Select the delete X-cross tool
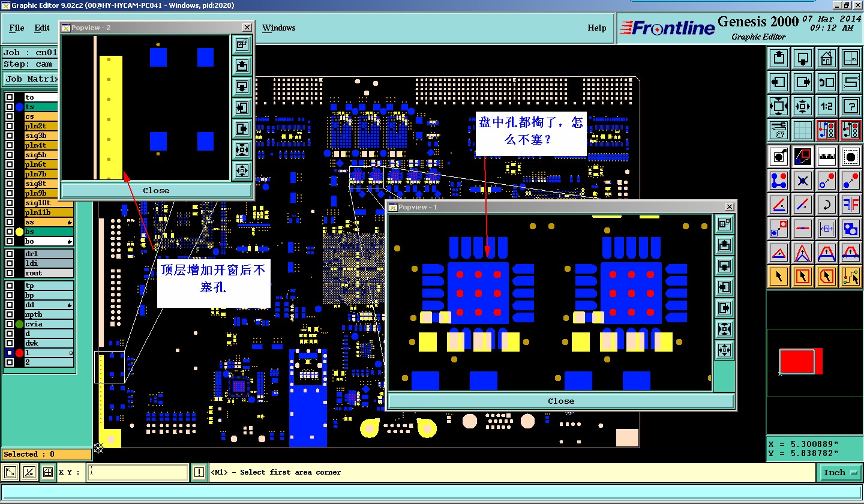The width and height of the screenshot is (864, 504). (803, 180)
